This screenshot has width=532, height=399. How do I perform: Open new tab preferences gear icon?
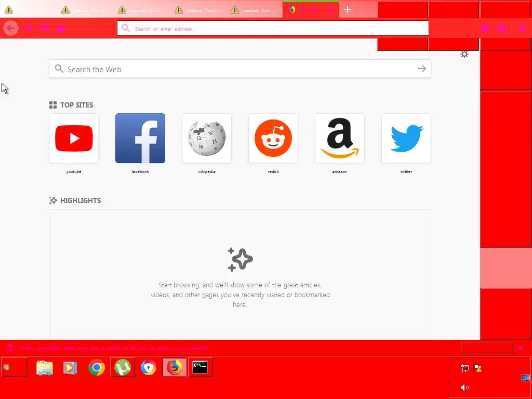464,54
